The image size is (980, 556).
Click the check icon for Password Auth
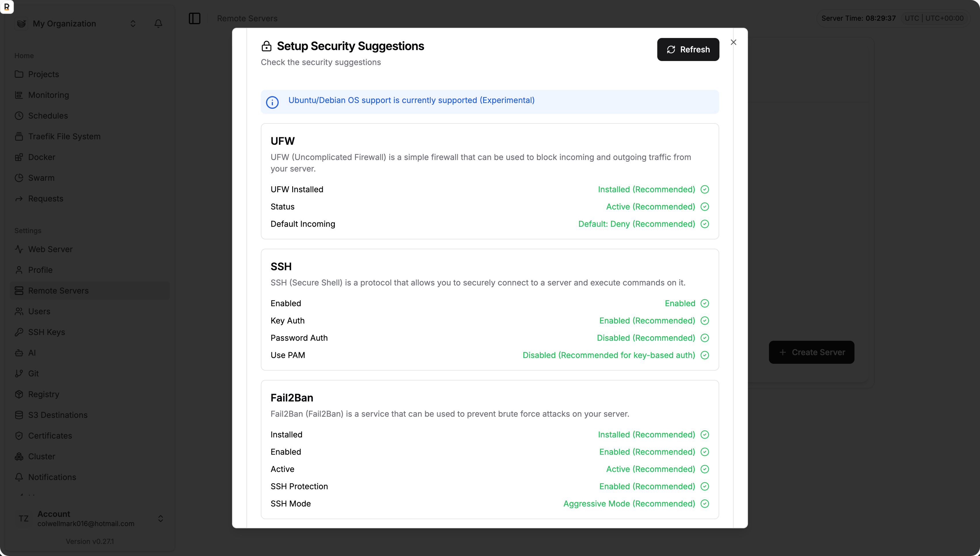pyautogui.click(x=705, y=338)
